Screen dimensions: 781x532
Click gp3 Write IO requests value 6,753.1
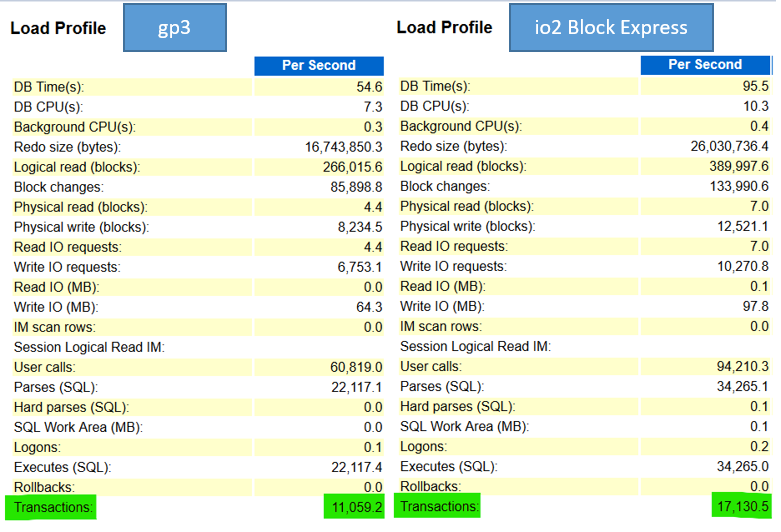click(360, 267)
